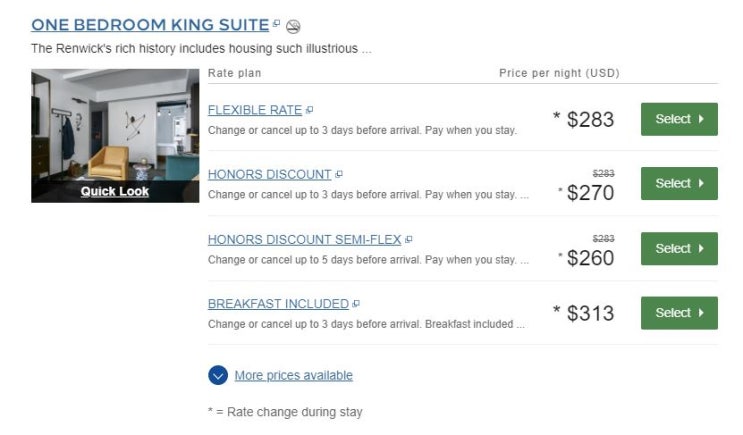Click the Renwick's rich history description text
The image size is (743, 435).
point(200,48)
